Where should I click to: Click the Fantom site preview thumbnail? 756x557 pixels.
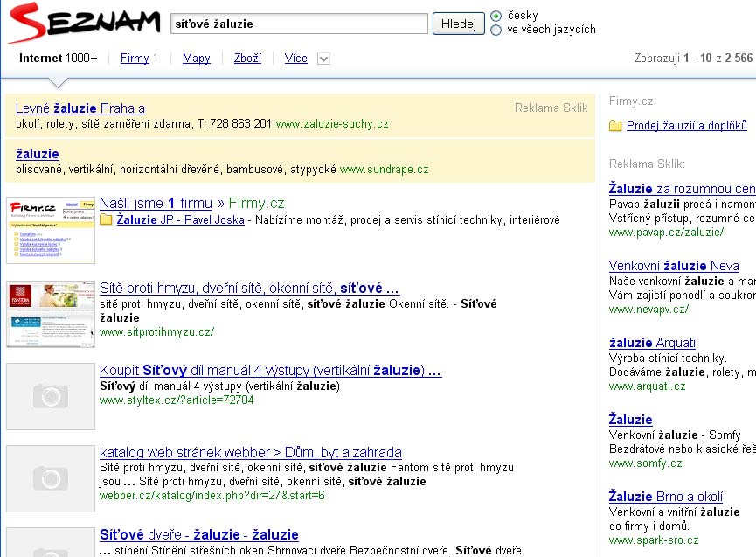coord(51,314)
